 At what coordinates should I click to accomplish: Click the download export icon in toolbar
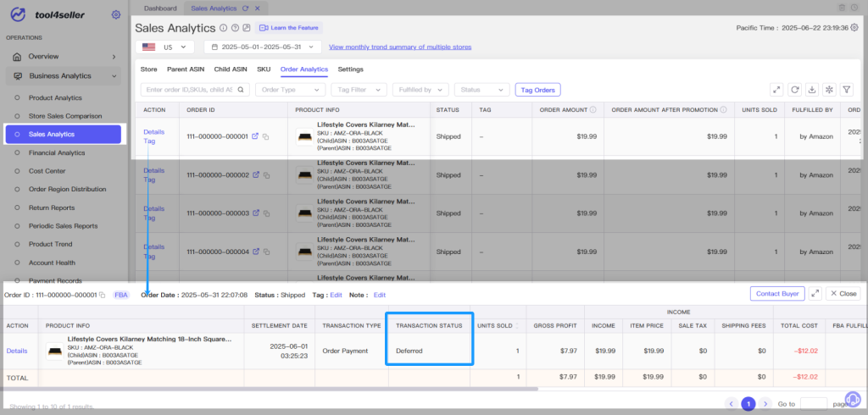tap(812, 89)
